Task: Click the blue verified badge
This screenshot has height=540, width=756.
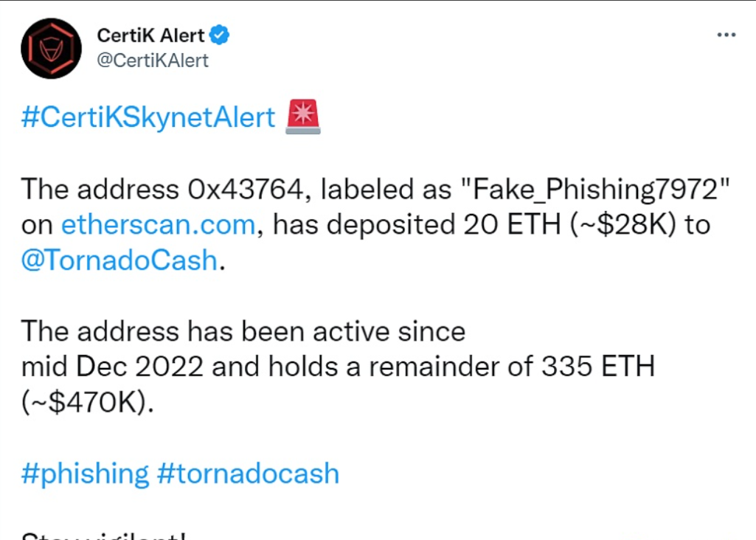Action: pyautogui.click(x=220, y=35)
